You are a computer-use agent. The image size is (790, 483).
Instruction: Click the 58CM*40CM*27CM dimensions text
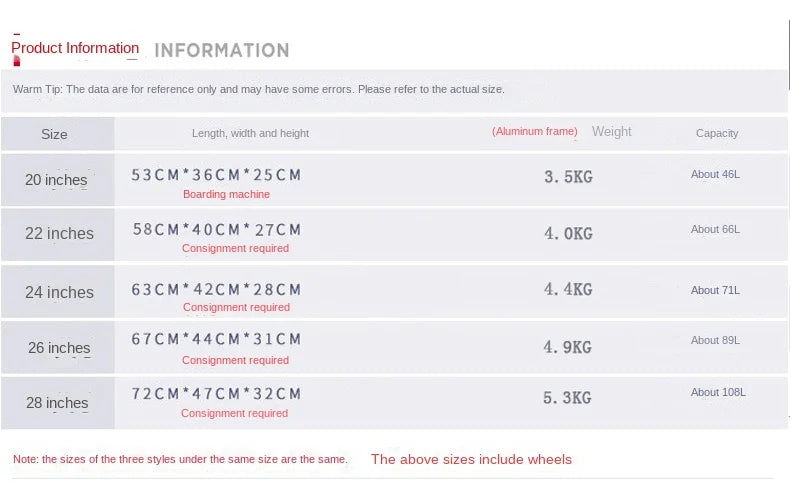(x=217, y=229)
